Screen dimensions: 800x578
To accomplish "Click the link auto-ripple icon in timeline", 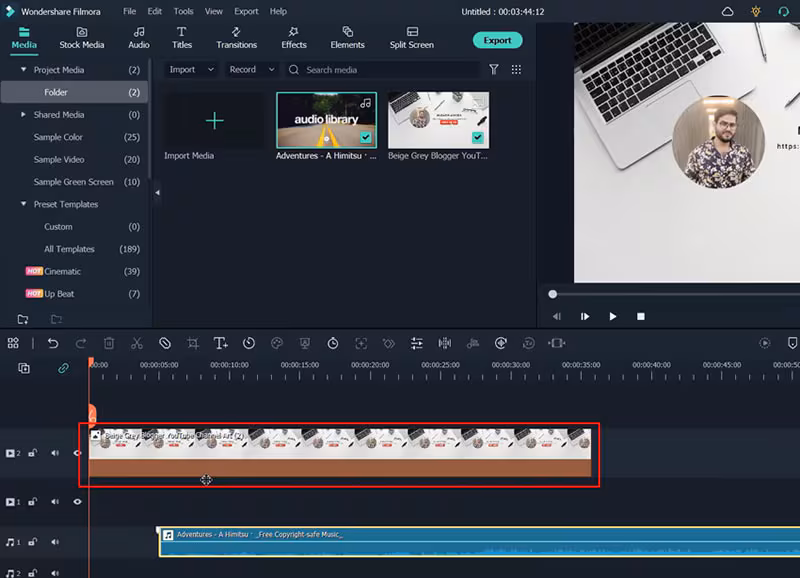I will coord(63,368).
